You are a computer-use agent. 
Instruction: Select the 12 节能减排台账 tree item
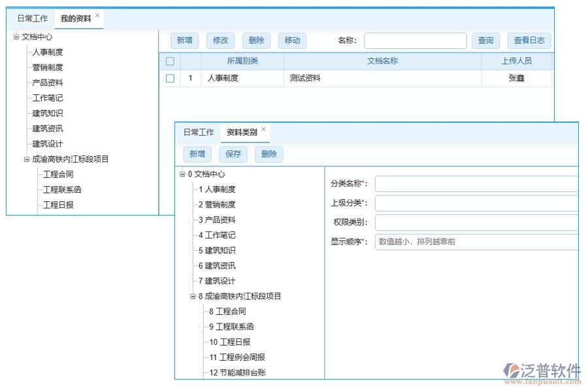[238, 372]
